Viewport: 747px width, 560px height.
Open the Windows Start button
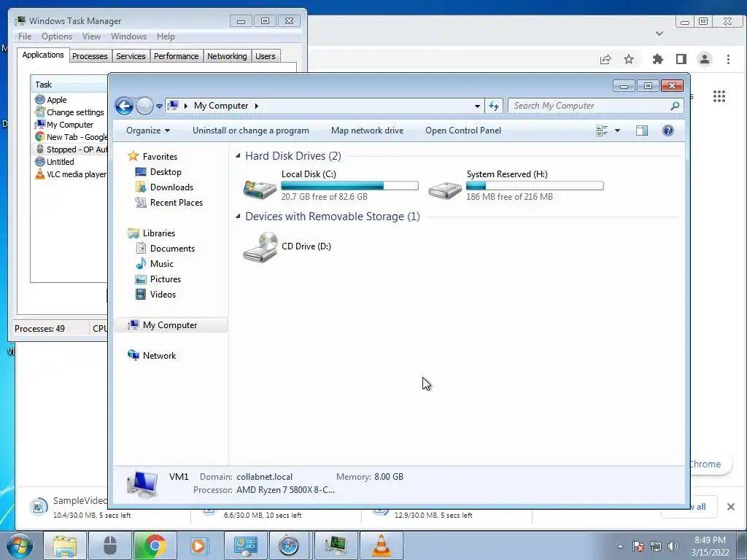click(x=20, y=545)
